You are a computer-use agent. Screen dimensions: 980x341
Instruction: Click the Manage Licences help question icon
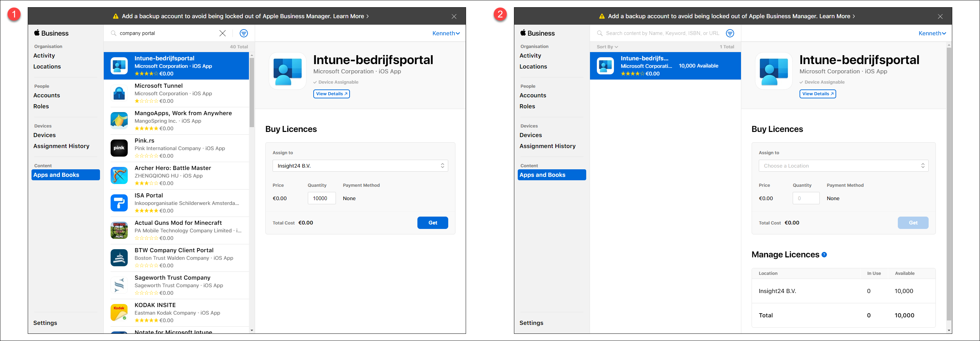(824, 255)
